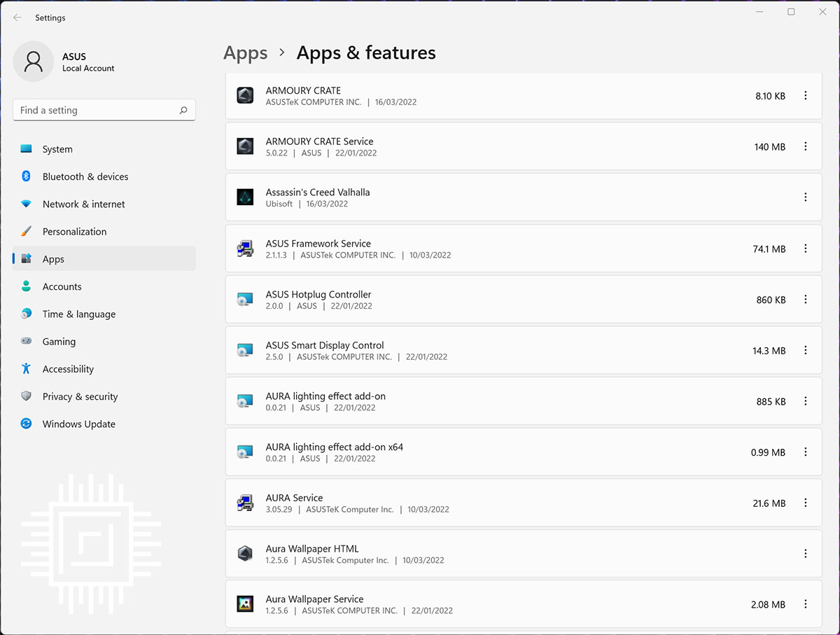Click the AURA lighting effect add-on icon (885 KB)
This screenshot has width=840, height=635.
click(x=245, y=401)
